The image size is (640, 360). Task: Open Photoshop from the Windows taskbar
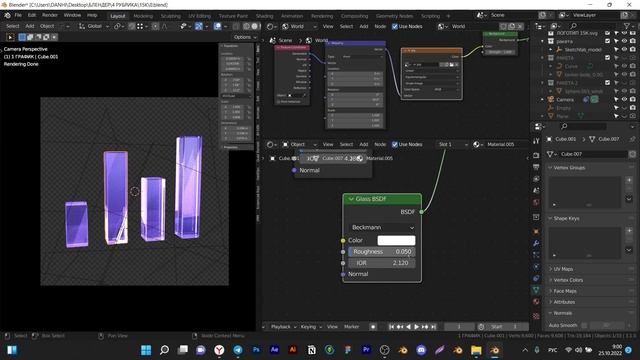(256, 350)
